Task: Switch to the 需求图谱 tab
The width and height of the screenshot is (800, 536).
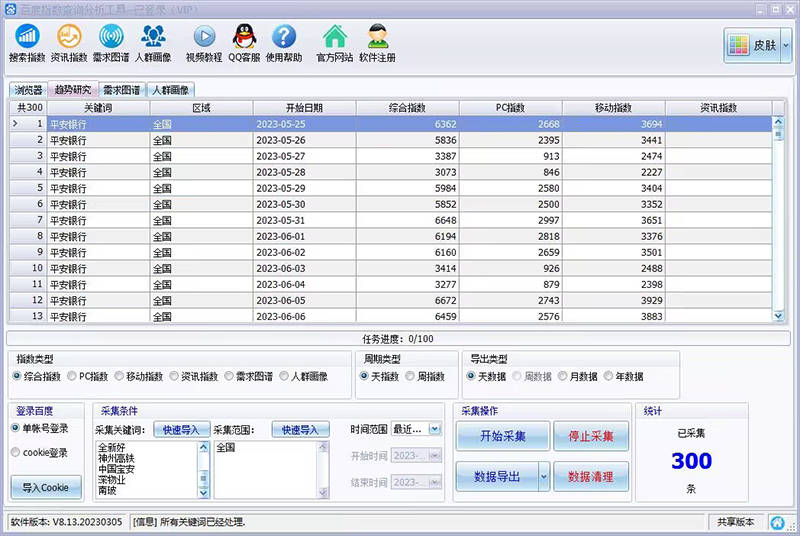Action: click(122, 90)
